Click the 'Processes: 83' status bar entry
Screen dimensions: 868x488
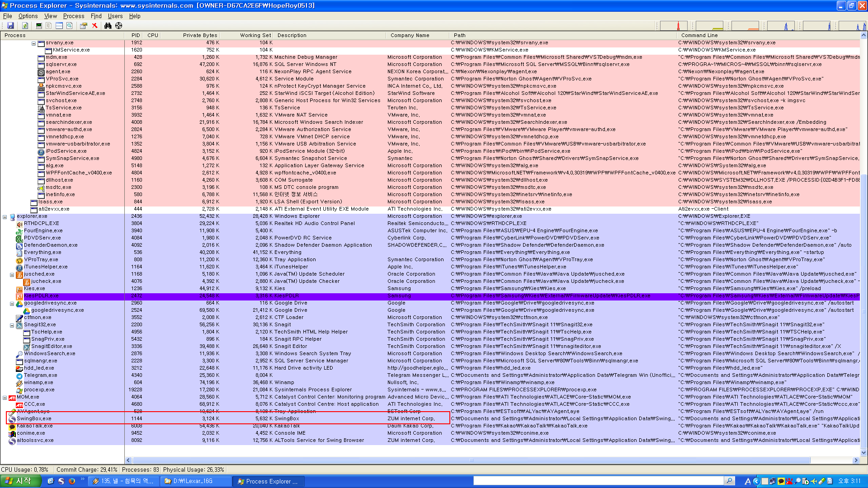pyautogui.click(x=141, y=470)
